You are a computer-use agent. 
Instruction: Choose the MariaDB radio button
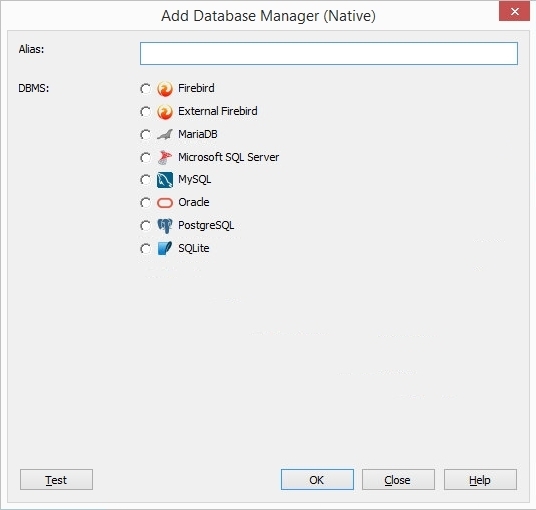click(x=145, y=134)
